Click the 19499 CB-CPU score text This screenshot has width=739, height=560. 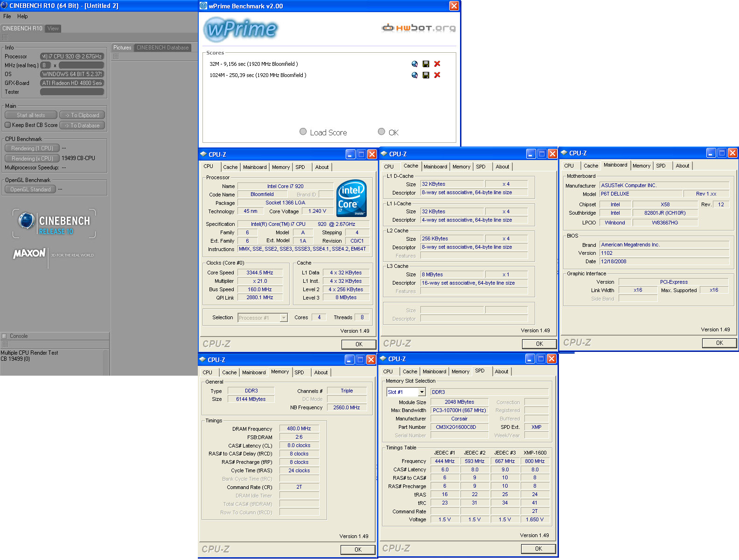tap(78, 158)
